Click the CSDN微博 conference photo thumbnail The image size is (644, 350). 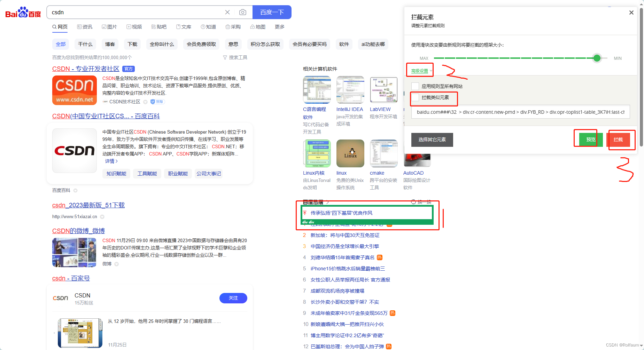pos(74,252)
